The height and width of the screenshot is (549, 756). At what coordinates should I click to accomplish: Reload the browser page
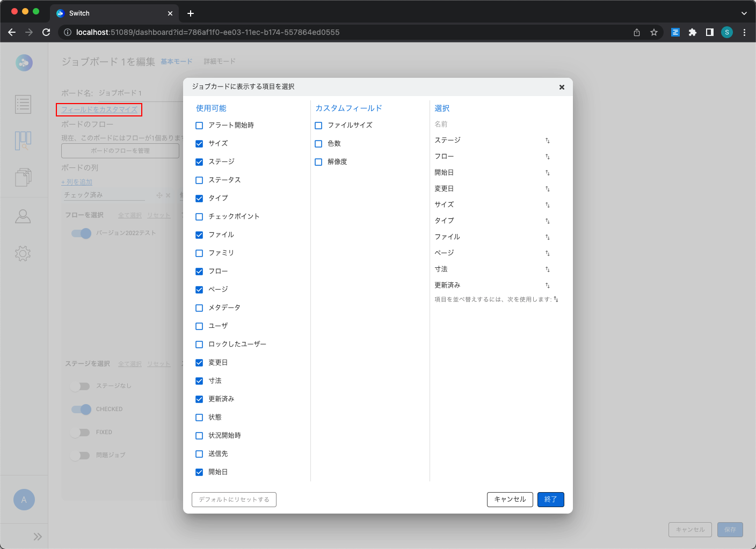point(46,32)
